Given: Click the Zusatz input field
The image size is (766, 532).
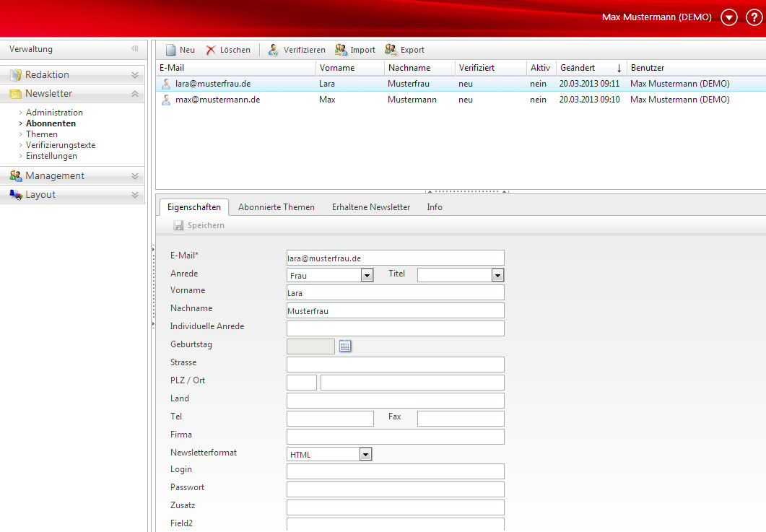Looking at the screenshot, I should 395,507.
